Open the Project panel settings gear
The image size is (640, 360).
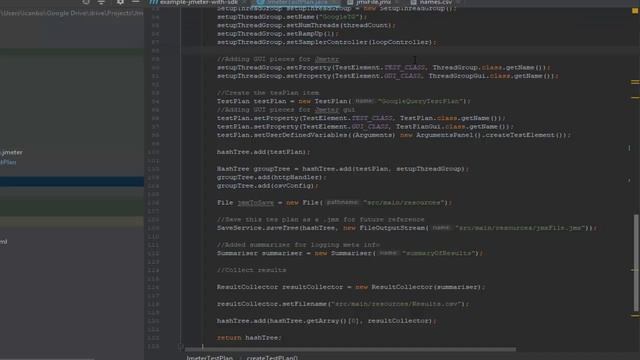click(x=120, y=2)
